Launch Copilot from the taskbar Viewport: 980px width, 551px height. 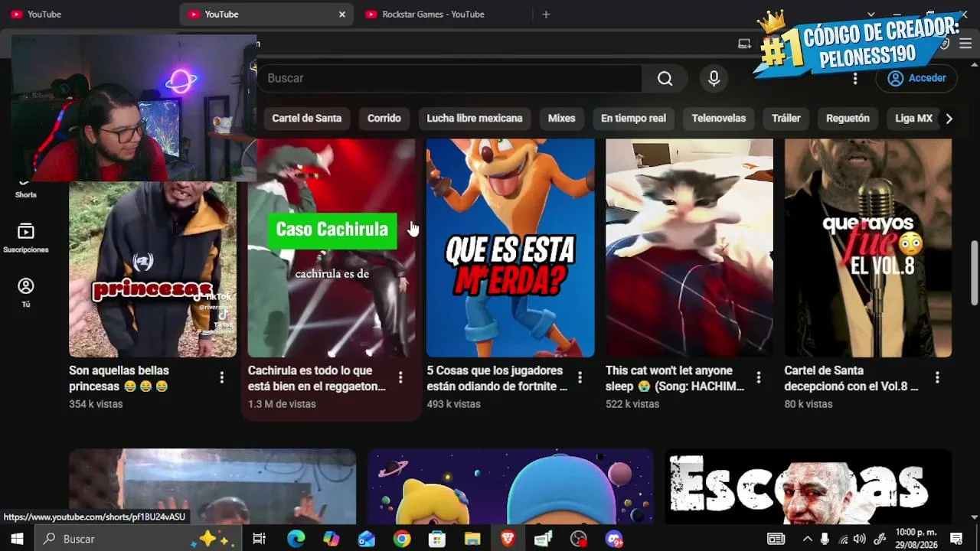[x=331, y=539]
